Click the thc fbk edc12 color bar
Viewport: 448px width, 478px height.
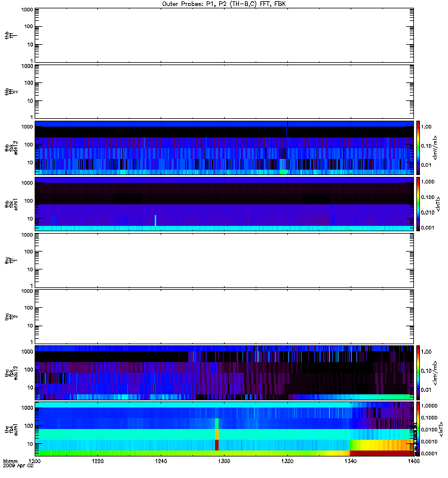click(418, 373)
